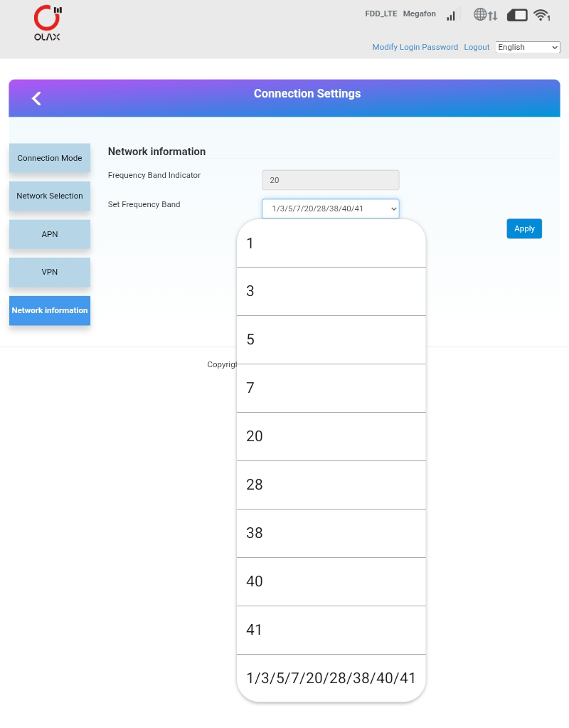Switch to Network Selection tab
569x728 pixels.
click(50, 196)
